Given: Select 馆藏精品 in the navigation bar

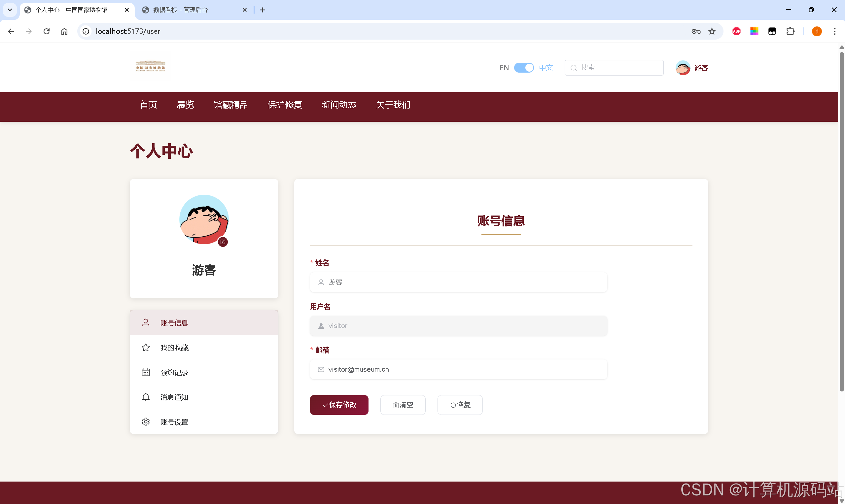Looking at the screenshot, I should 231,105.
